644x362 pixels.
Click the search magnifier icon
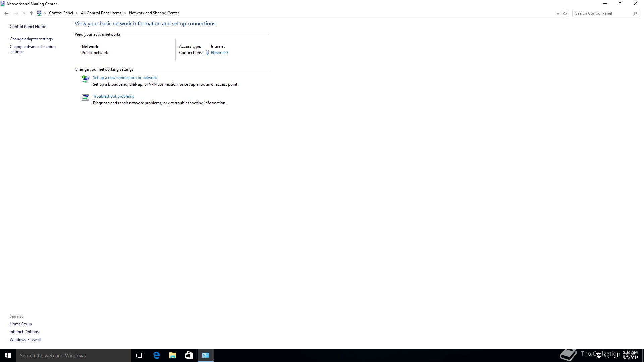pyautogui.click(x=635, y=13)
